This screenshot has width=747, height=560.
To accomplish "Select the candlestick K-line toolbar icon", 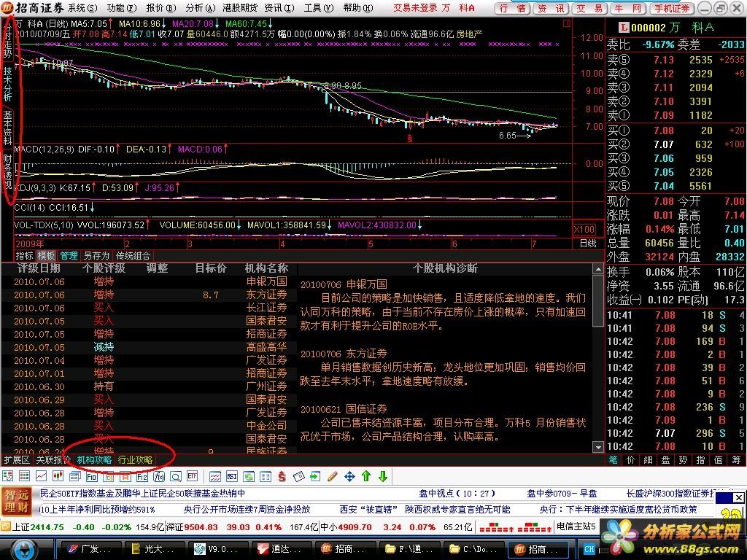I will (x=58, y=476).
